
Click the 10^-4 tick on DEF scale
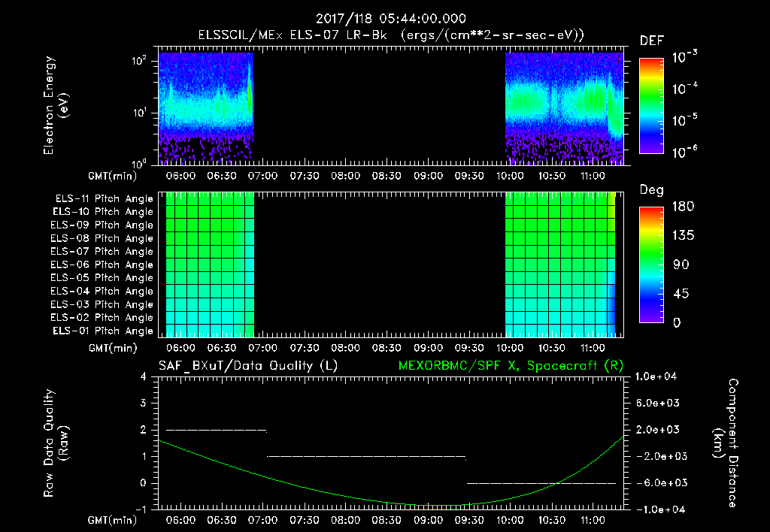click(x=685, y=88)
